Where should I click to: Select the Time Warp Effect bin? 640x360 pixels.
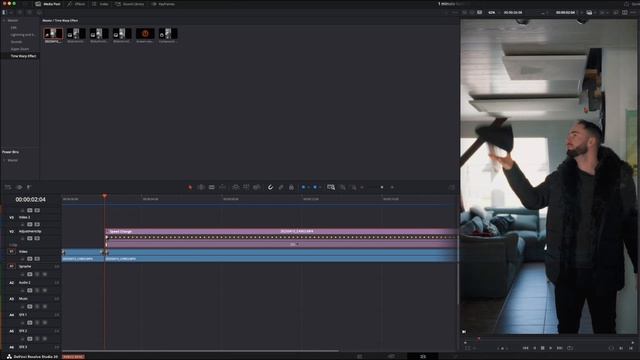click(23, 56)
